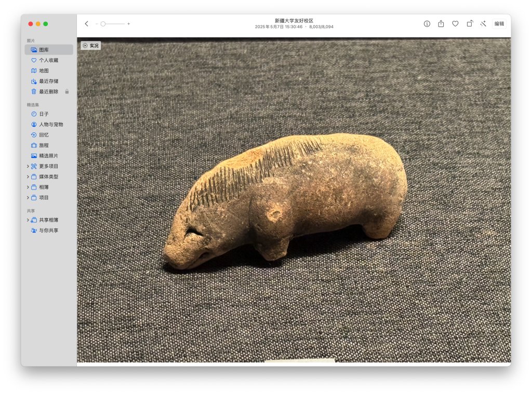Open 个人收藏 in the sidebar
Image resolution: width=532 pixels, height=394 pixels.
[x=48, y=60]
